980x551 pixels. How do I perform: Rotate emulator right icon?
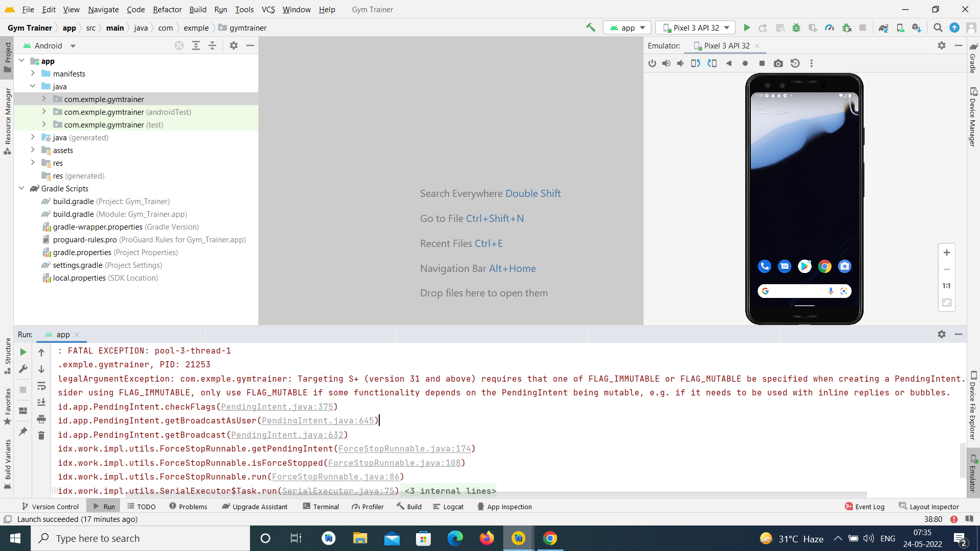pos(712,63)
